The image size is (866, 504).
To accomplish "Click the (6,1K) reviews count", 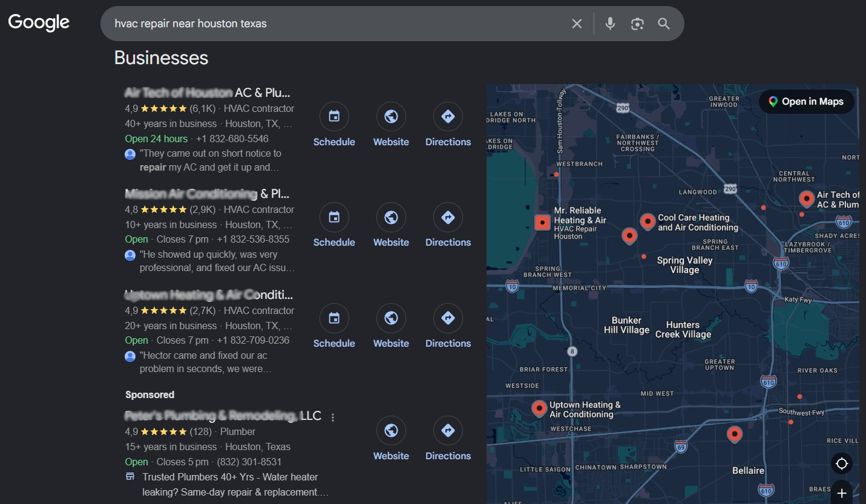I will coord(202,109).
